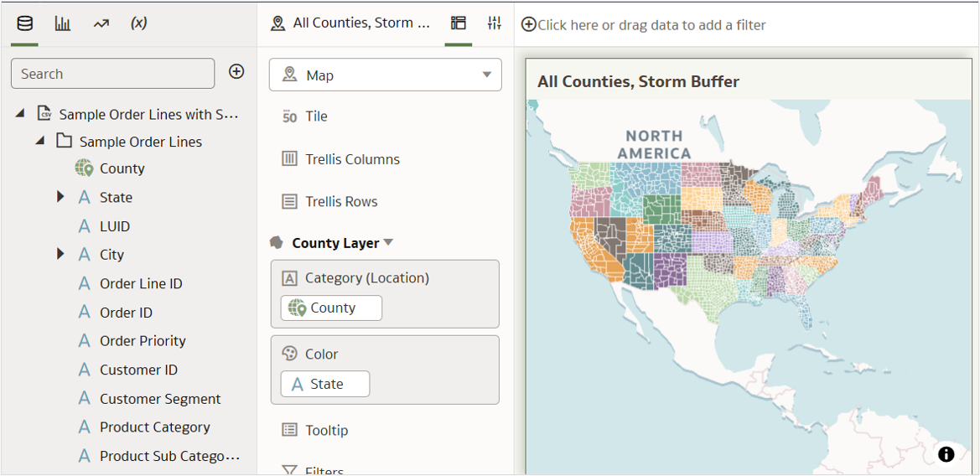The image size is (980, 476).
Task: Select the Customer Segment column
Action: [160, 399]
